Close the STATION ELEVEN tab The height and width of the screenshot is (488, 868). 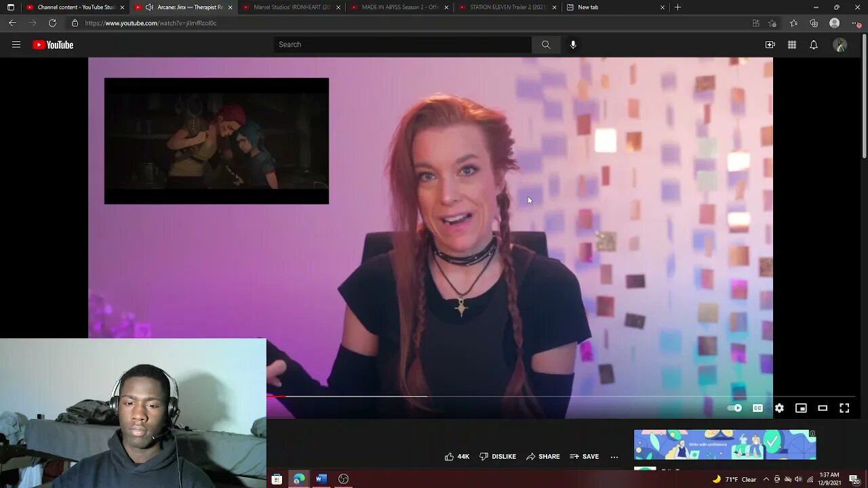tap(555, 7)
